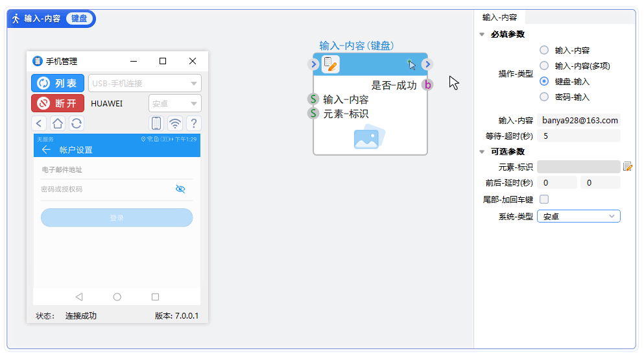The height and width of the screenshot is (353, 644).
Task: Enable the 尾部-加回车键 checkbox
Action: (x=544, y=199)
